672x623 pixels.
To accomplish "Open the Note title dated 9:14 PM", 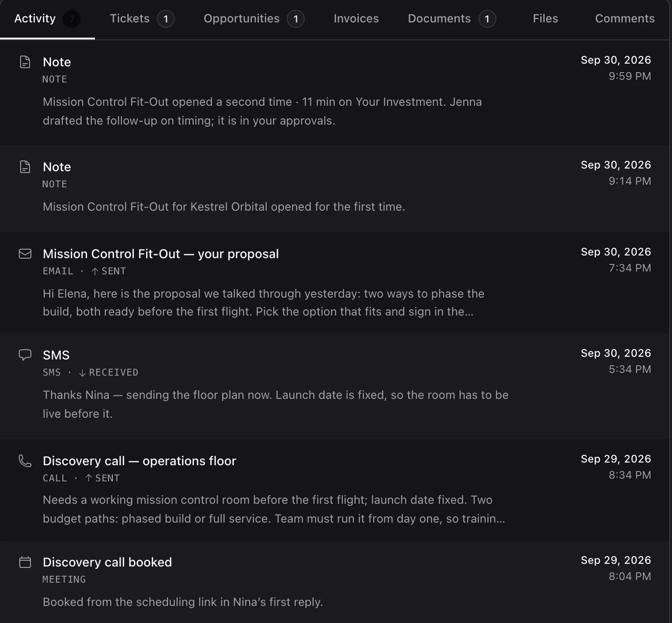I will tap(57, 167).
